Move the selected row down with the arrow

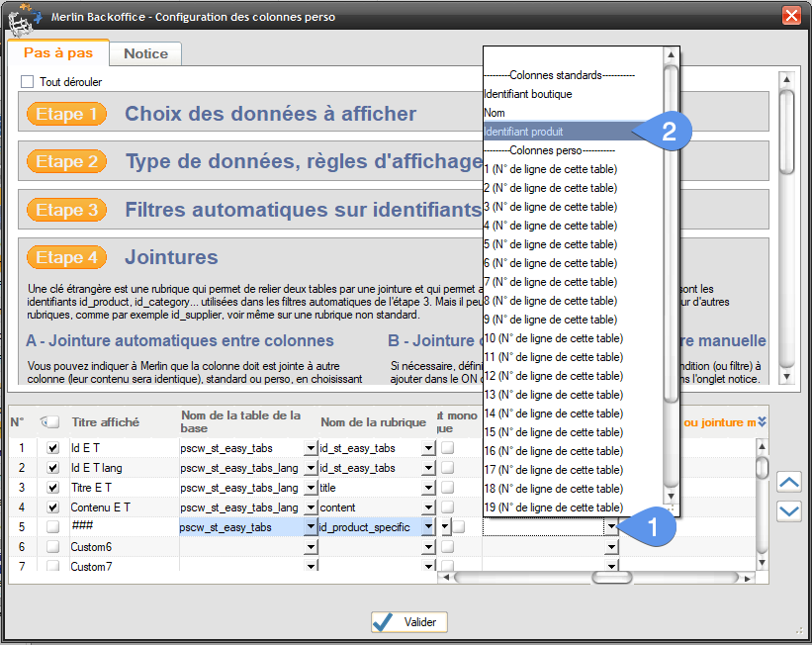[x=788, y=510]
